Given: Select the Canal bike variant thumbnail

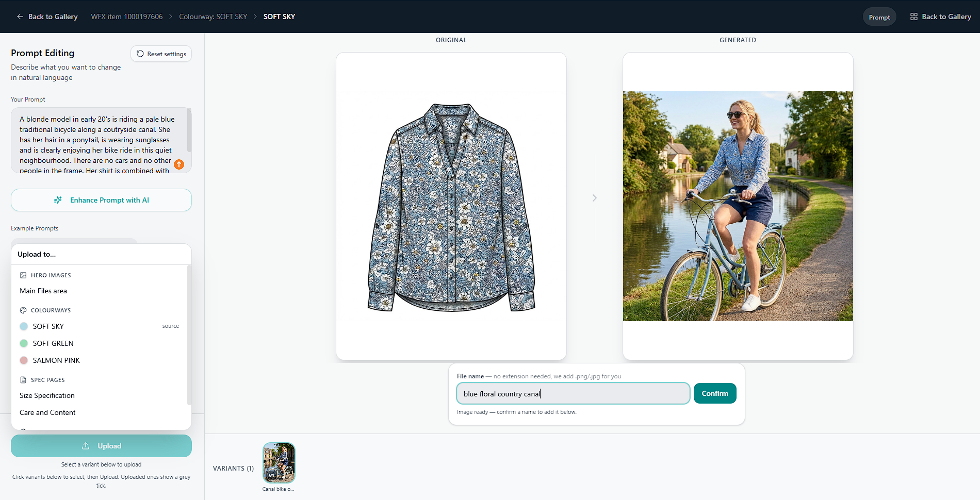Looking at the screenshot, I should [279, 462].
